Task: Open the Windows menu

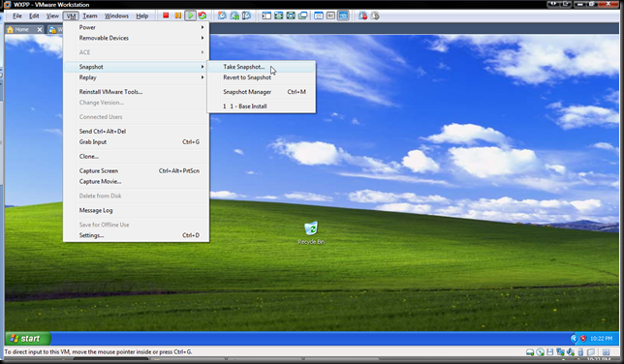Action: point(116,15)
